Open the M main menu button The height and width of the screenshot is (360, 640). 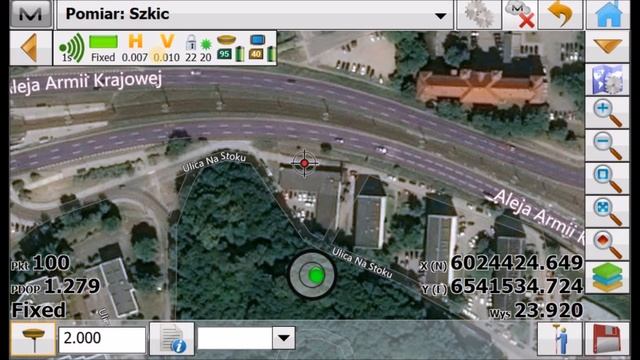point(31,14)
